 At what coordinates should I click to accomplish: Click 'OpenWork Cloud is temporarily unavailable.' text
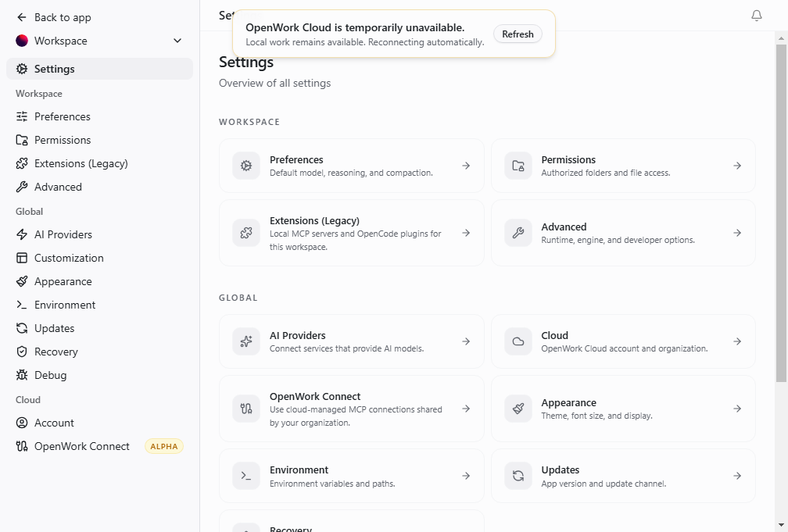coord(355,27)
